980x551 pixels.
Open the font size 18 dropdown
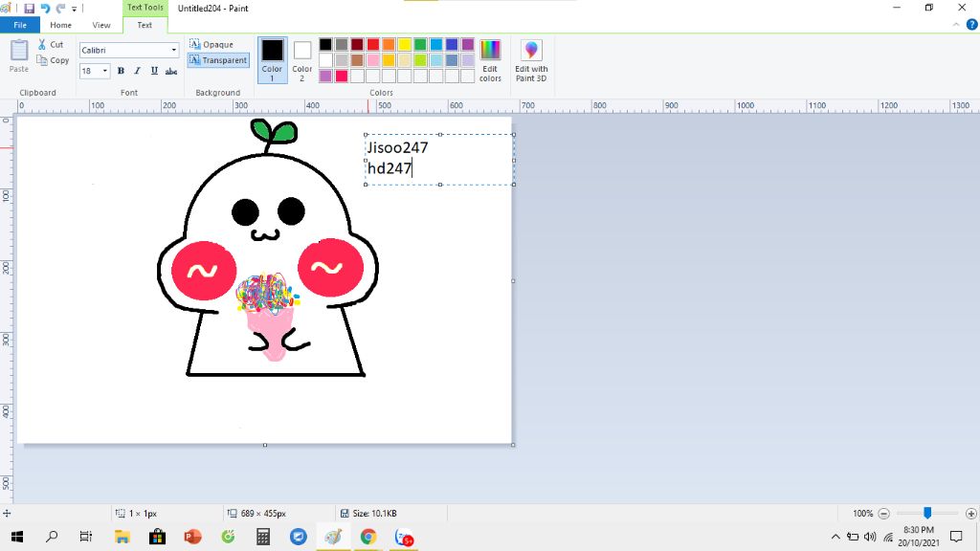click(x=105, y=71)
